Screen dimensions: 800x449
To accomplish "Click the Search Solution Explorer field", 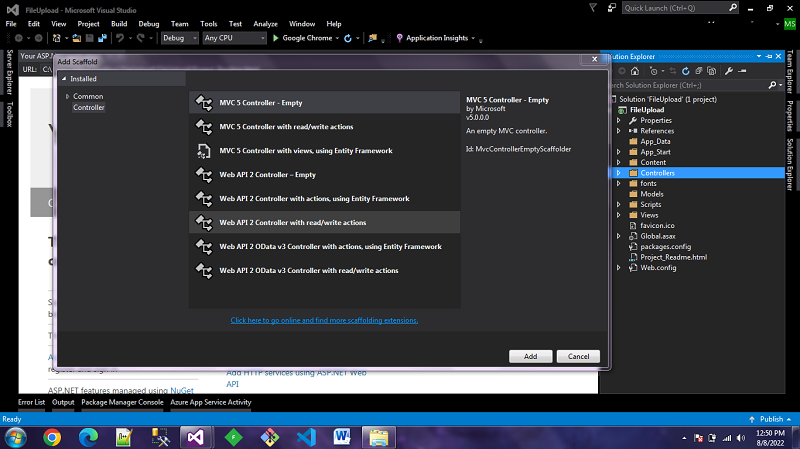I will (x=689, y=85).
